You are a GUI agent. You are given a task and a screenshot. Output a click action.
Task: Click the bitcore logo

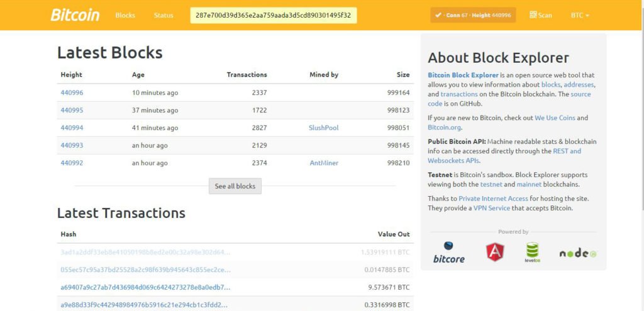point(449,253)
